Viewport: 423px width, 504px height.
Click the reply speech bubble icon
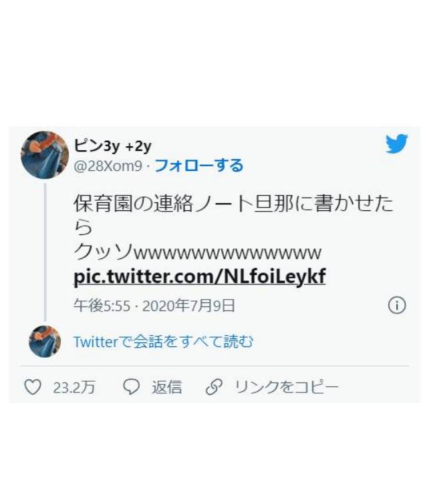[x=131, y=387]
